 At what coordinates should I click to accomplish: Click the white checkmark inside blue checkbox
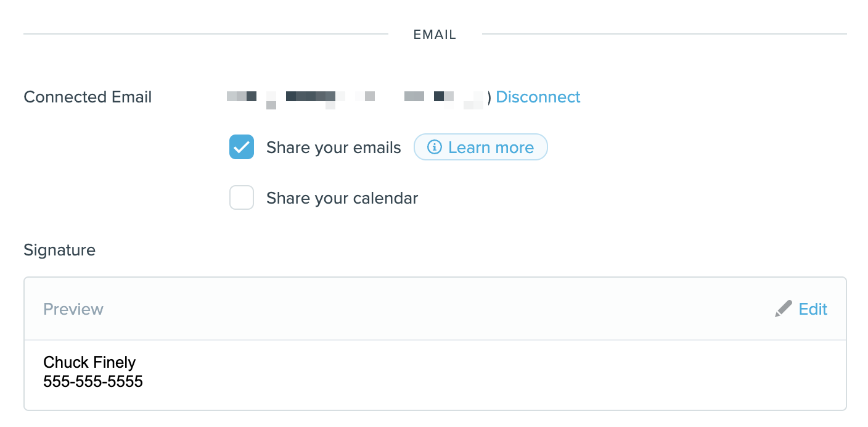click(x=242, y=147)
